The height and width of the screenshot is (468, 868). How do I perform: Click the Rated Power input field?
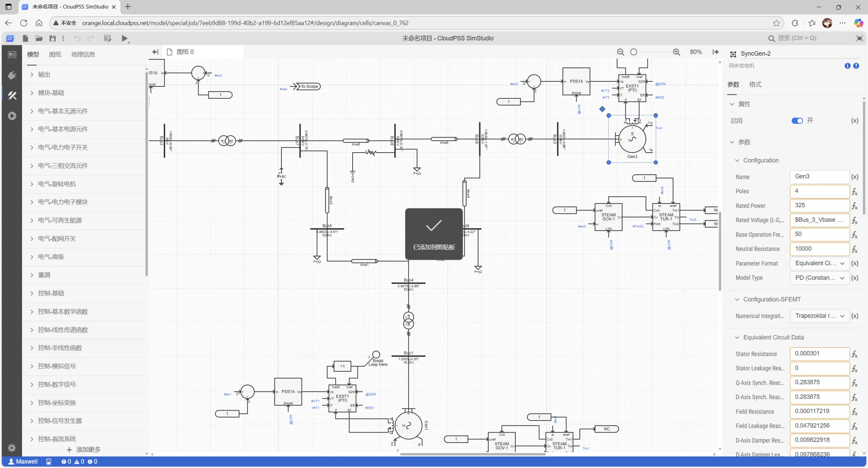coord(819,205)
